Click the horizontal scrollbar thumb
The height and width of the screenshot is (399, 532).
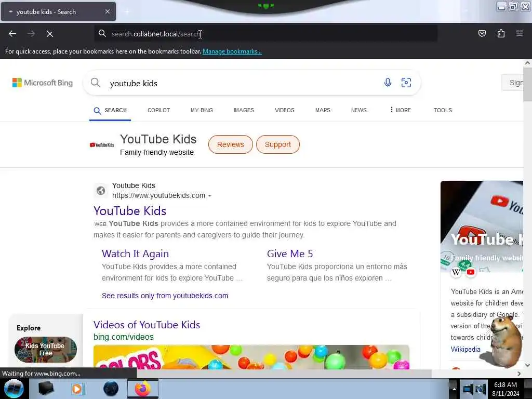pos(284,374)
